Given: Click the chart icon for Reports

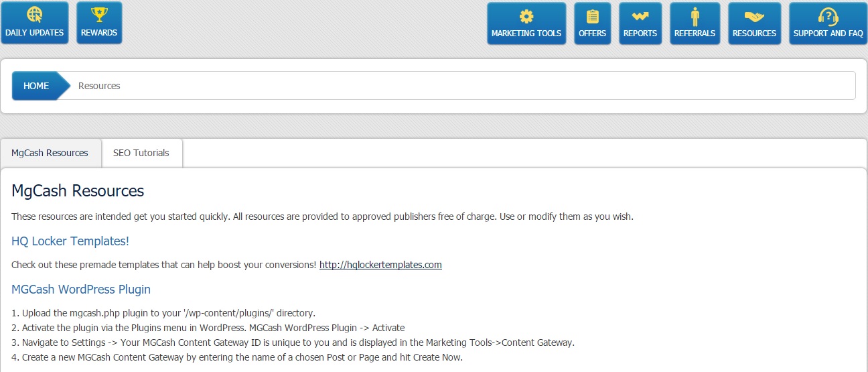Looking at the screenshot, I should coord(640,16).
